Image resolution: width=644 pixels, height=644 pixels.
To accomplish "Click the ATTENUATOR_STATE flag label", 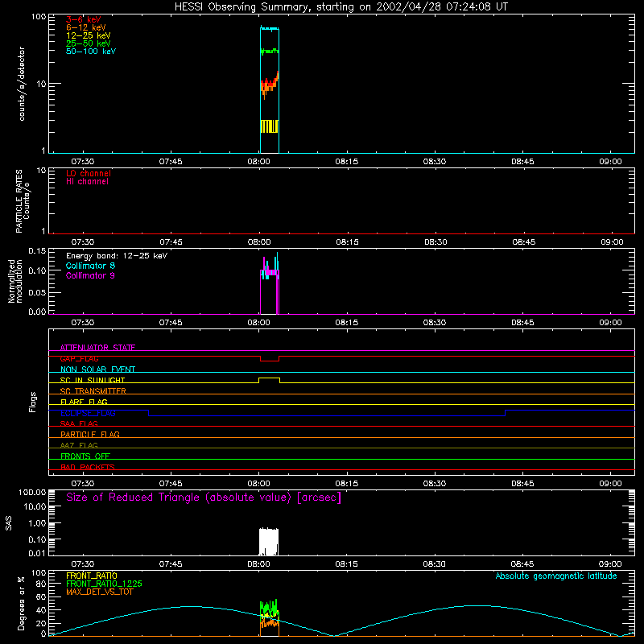I will (x=97, y=348).
